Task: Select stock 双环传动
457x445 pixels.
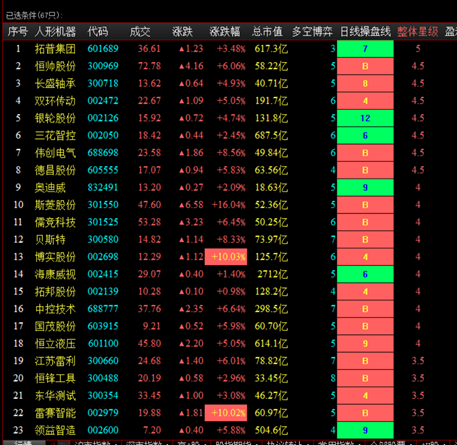Action: (55, 101)
